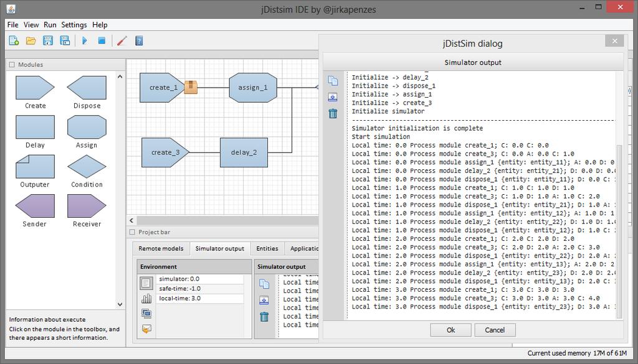This screenshot has width=638, height=364.
Task: Open help with the book toolbar icon
Action: click(x=139, y=40)
